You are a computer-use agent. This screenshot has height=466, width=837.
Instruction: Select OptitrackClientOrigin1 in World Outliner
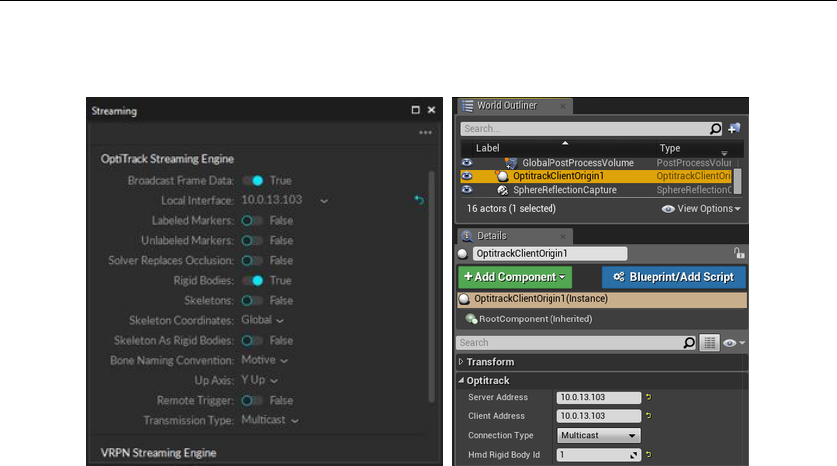[x=596, y=176]
